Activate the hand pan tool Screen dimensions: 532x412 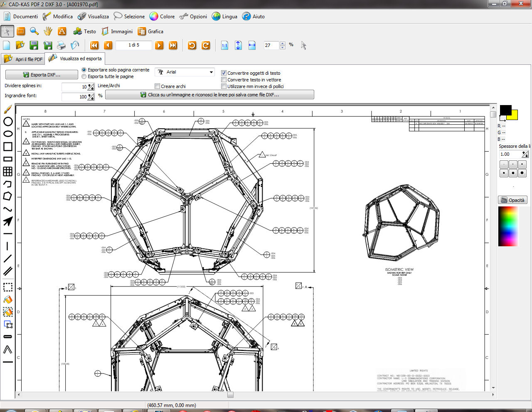pos(48,31)
